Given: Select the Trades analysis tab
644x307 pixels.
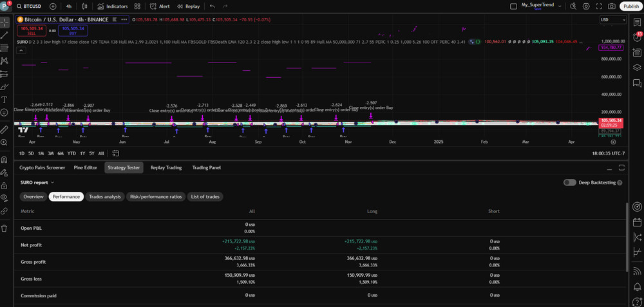Looking at the screenshot, I should click(105, 196).
